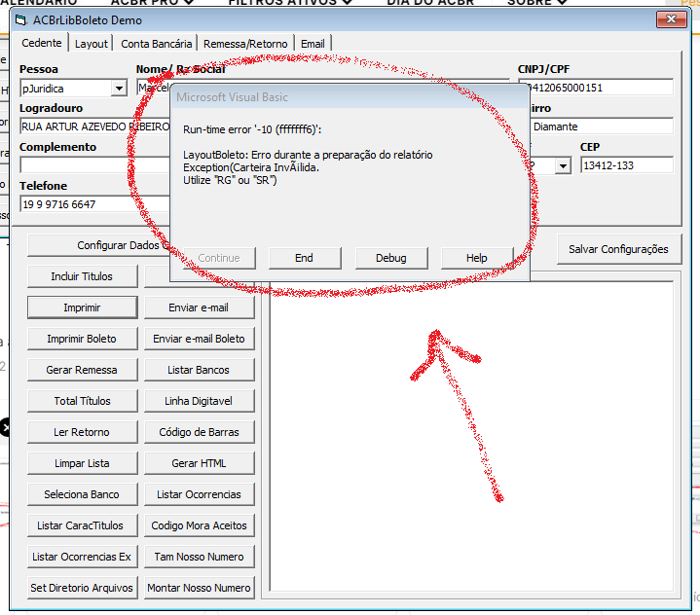Image resolution: width=700 pixels, height=615 pixels.
Task: Click the Gerar HTML button
Action: tap(200, 463)
